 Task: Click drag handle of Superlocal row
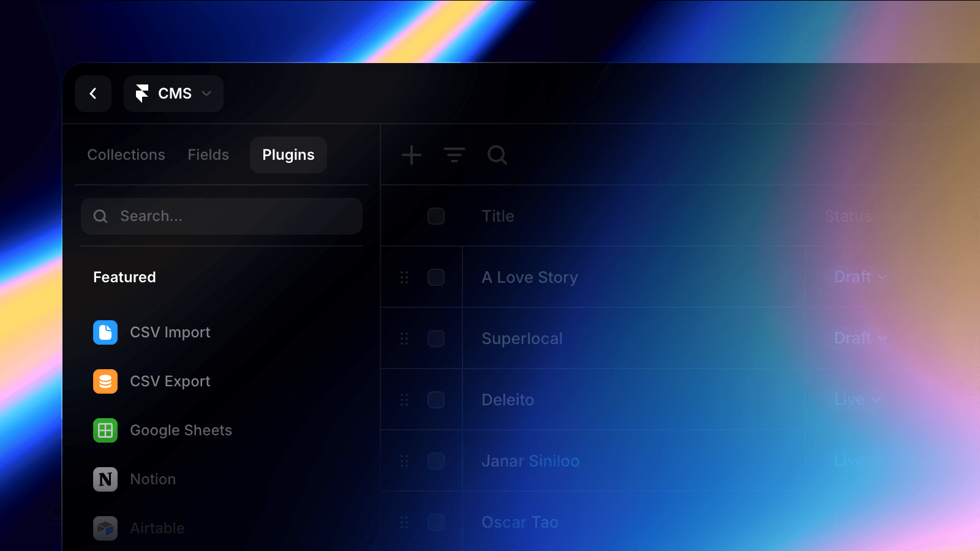point(404,339)
